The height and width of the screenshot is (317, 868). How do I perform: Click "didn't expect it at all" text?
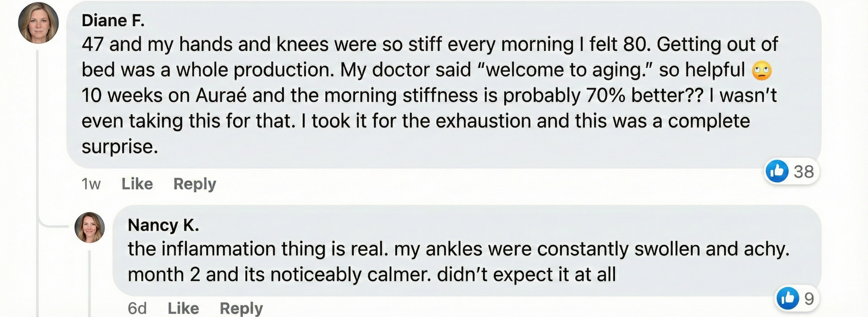pos(526,274)
